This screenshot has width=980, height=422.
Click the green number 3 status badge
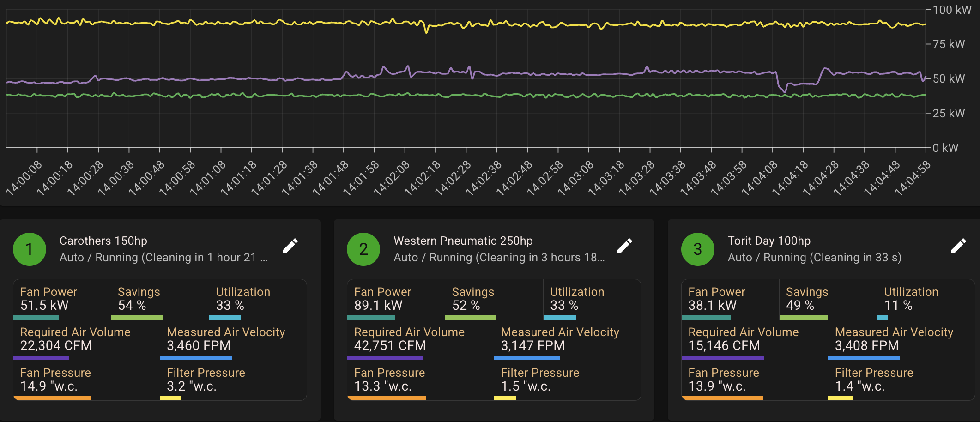pos(698,249)
